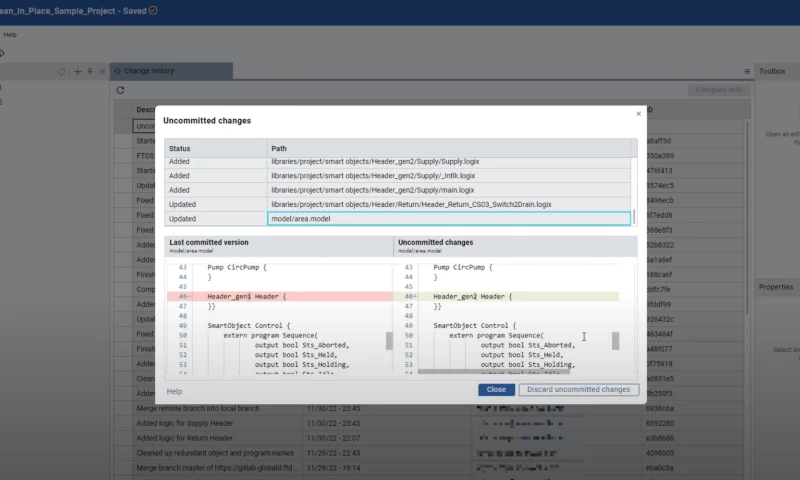Open the Help menu
Screen dimensions: 800x480
point(9,34)
